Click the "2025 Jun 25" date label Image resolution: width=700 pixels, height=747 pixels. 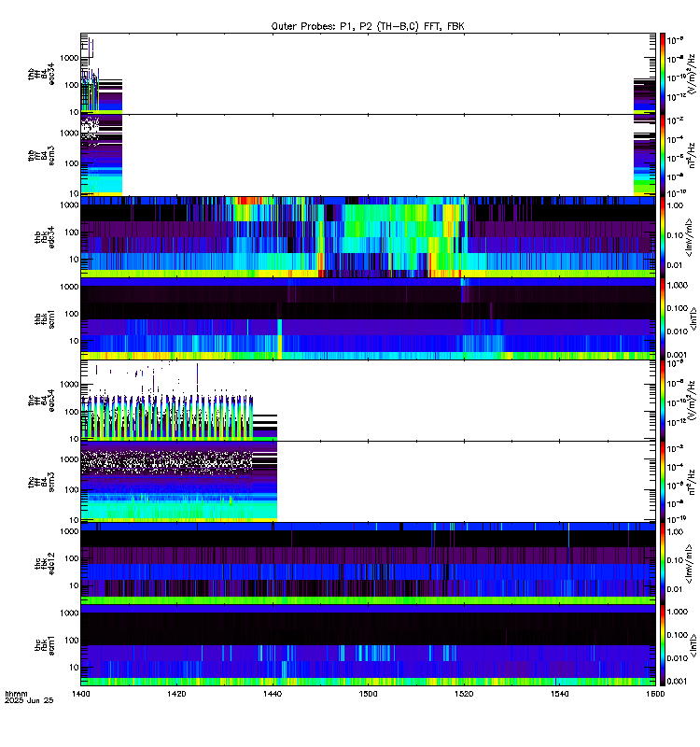(x=29, y=700)
